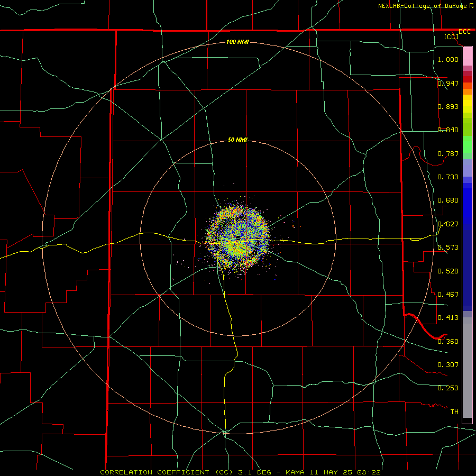Viewport: 476px width, 476px height.
Task: Click the 50 NMI range ring label
Action: [237, 140]
